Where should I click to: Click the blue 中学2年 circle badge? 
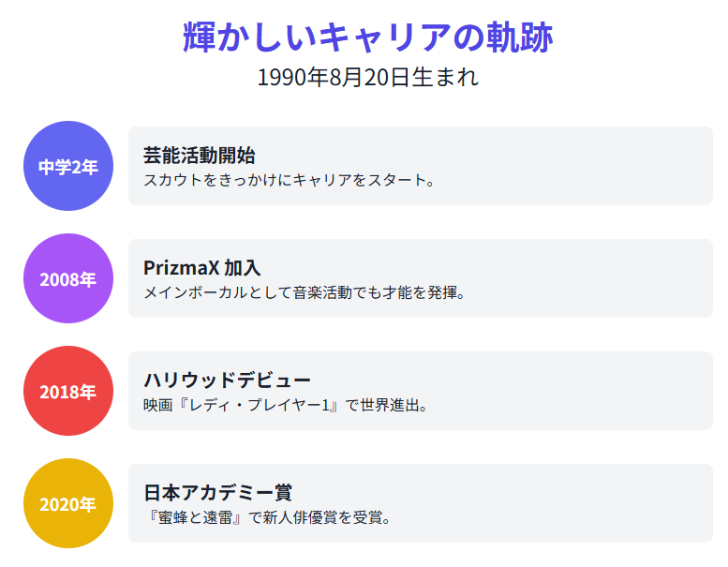point(68,166)
